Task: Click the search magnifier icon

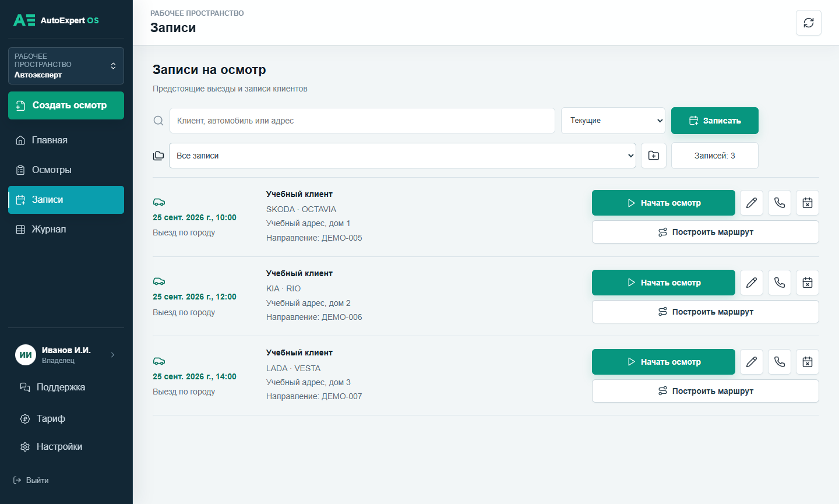Action: [x=158, y=121]
